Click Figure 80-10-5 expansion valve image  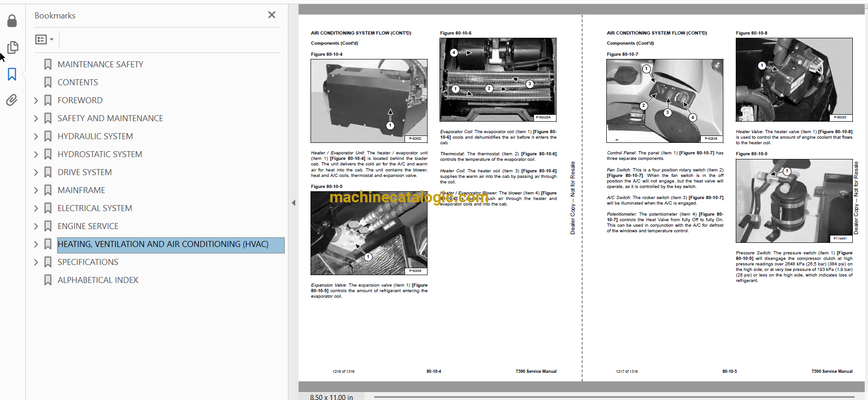tap(369, 233)
